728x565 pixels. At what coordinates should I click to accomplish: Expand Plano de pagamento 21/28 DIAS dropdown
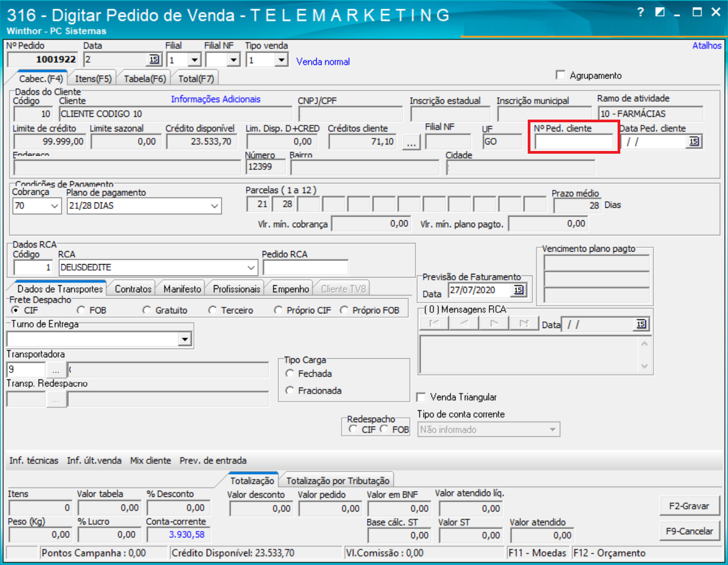(214, 206)
